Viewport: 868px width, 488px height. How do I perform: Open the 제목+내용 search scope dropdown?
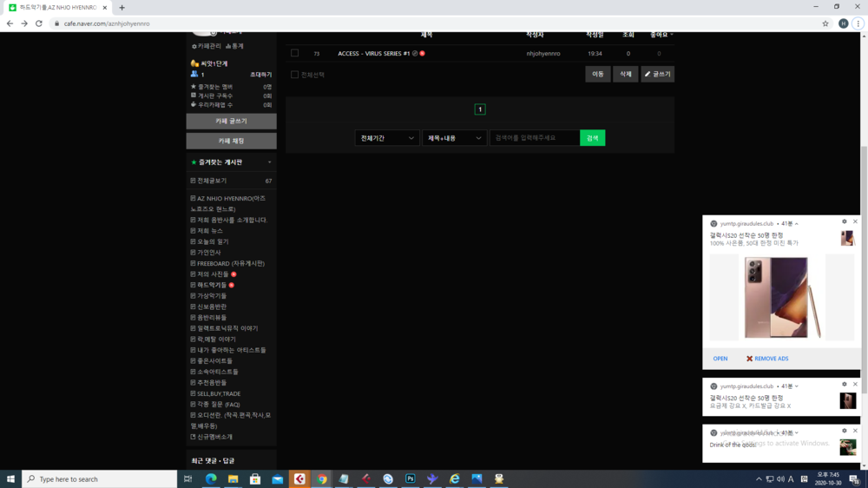pyautogui.click(x=454, y=138)
